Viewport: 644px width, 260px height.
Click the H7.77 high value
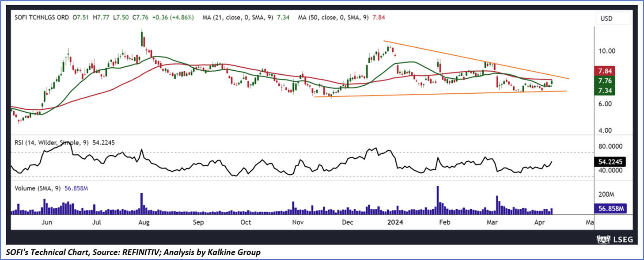(101, 18)
